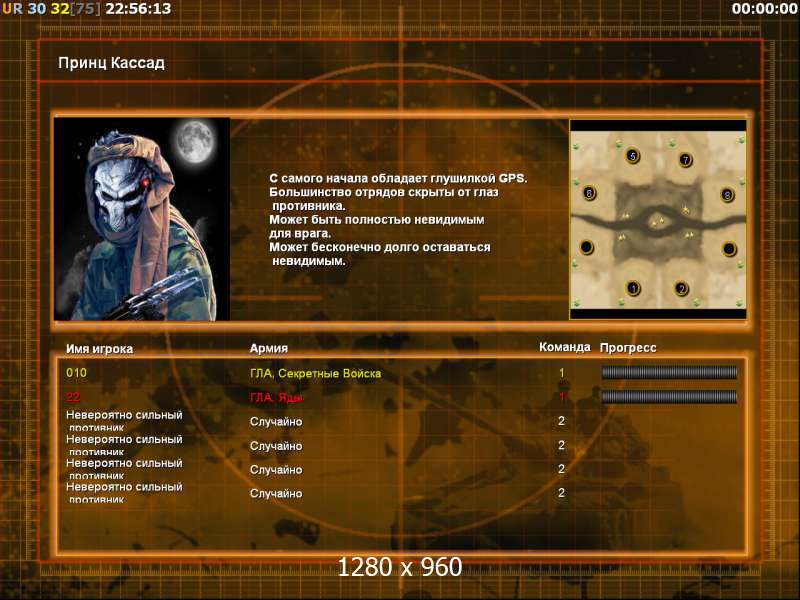This screenshot has width=800, height=600.
Task: Select start position 2 on the minimap
Action: 682,288
